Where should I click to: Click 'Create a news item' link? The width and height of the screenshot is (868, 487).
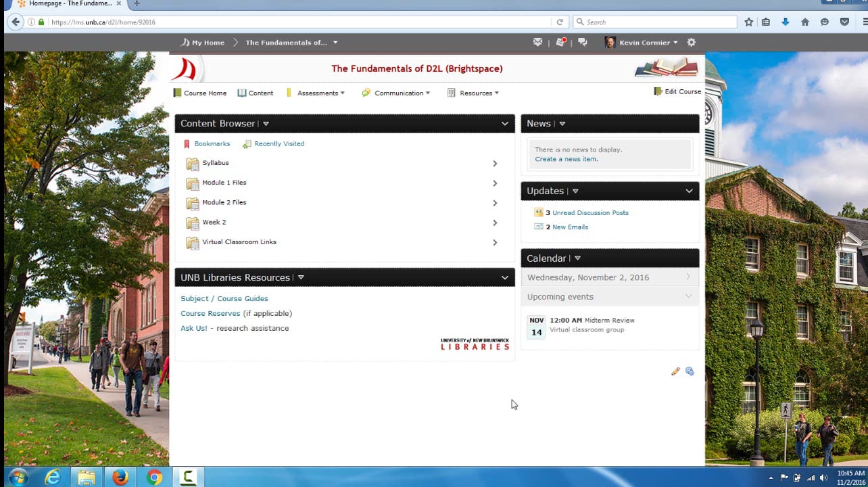click(x=566, y=160)
